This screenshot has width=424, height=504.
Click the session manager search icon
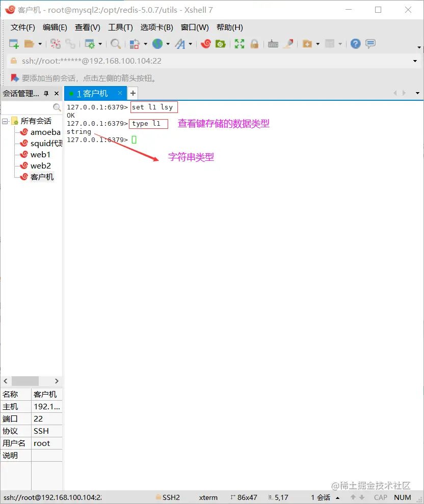pos(57,107)
